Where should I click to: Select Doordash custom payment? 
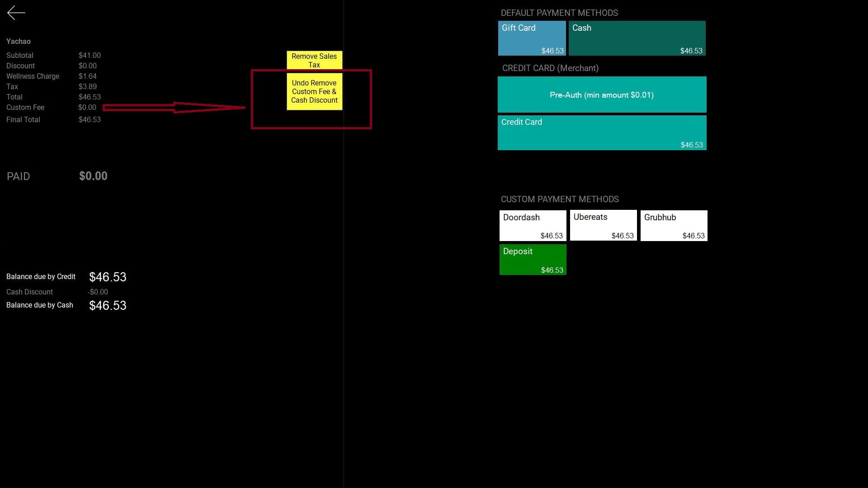pyautogui.click(x=533, y=226)
